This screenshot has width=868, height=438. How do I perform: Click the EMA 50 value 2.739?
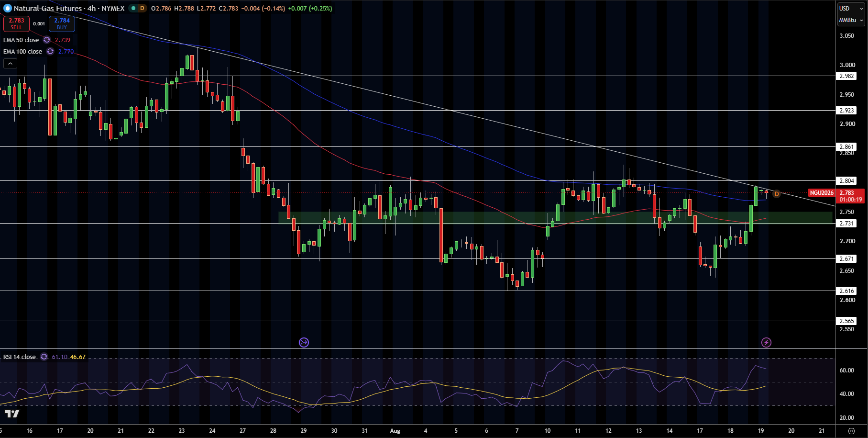click(x=63, y=40)
